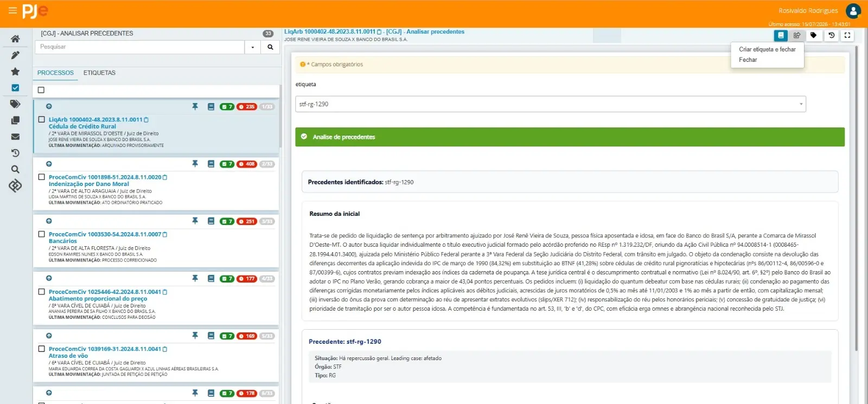The width and height of the screenshot is (868, 404).
Task: Choose 'Fechar' in the popup menu
Action: [748, 60]
